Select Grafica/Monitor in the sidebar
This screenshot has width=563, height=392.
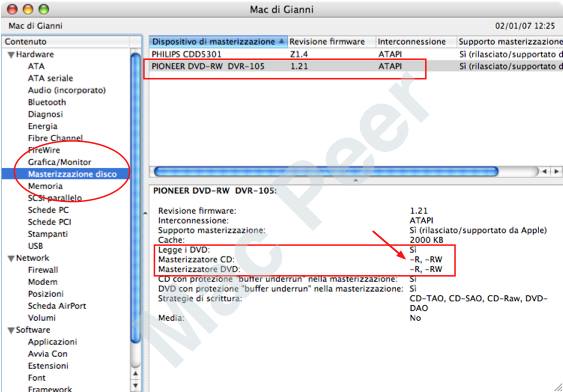pyautogui.click(x=60, y=162)
